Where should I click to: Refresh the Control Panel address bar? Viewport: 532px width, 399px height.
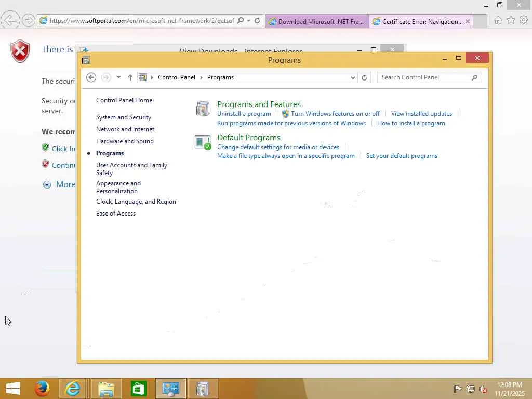coord(364,77)
